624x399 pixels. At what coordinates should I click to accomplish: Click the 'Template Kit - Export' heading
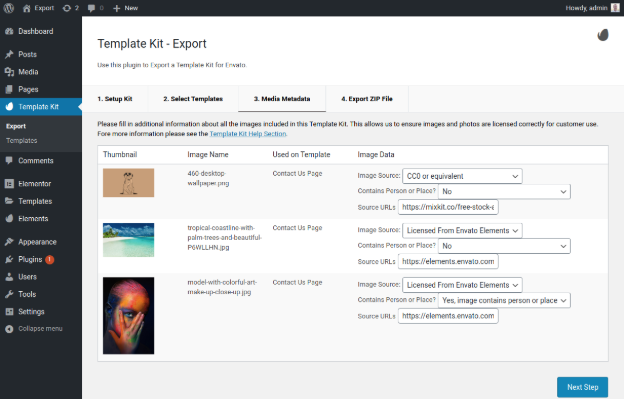152,43
